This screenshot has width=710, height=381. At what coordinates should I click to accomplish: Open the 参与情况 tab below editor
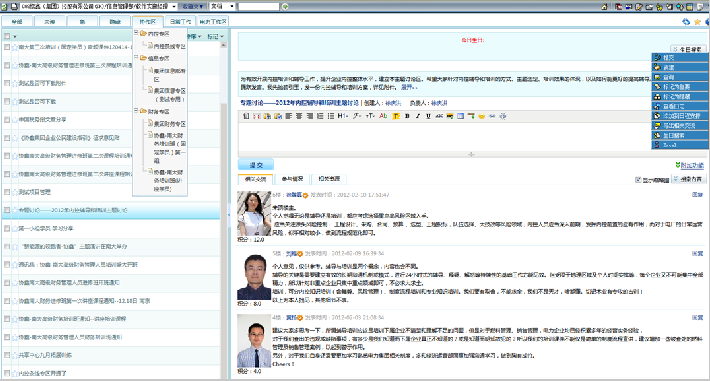click(292, 179)
